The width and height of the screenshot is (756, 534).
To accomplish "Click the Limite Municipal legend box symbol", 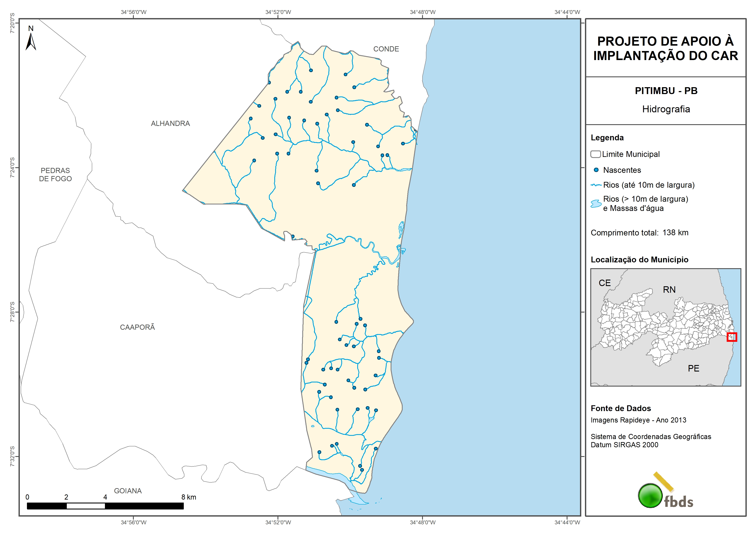I will point(595,154).
